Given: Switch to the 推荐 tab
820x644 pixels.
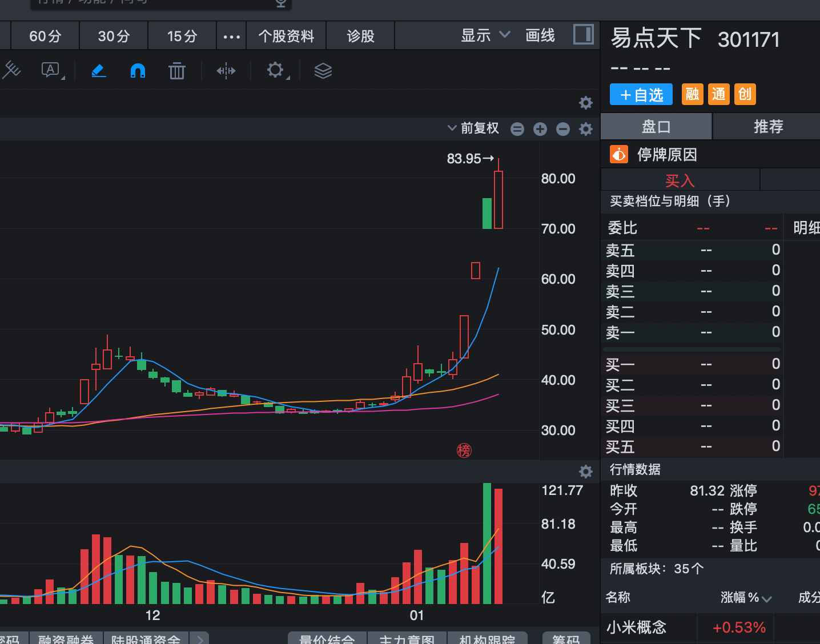Looking at the screenshot, I should pyautogui.click(x=767, y=126).
